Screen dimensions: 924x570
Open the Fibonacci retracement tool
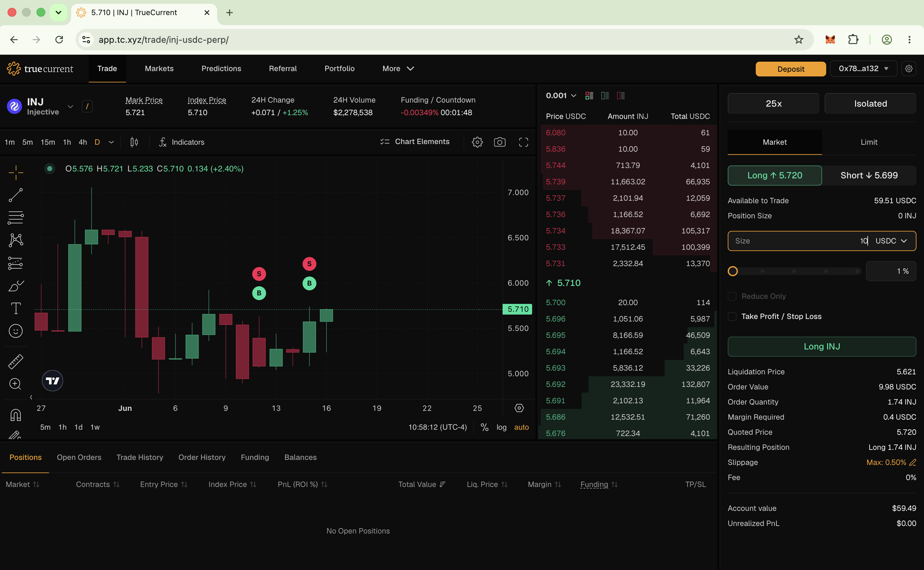pos(16,217)
